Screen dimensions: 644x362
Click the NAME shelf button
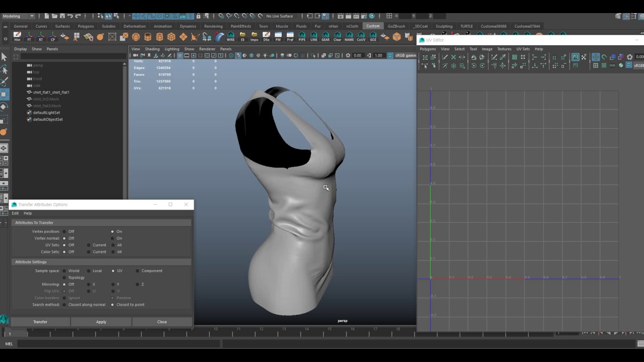(349, 37)
